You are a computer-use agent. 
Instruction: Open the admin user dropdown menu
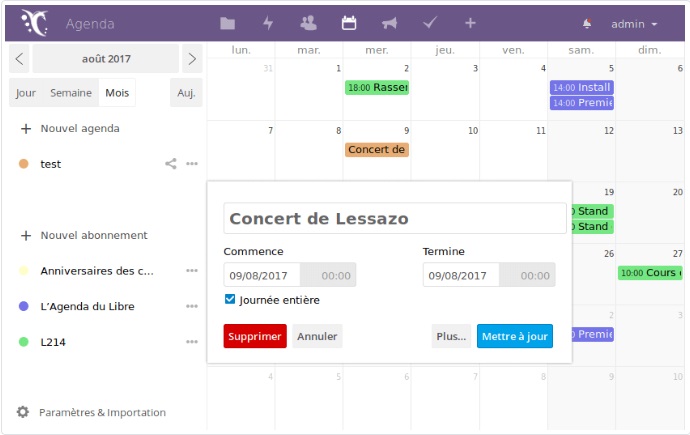pos(634,24)
